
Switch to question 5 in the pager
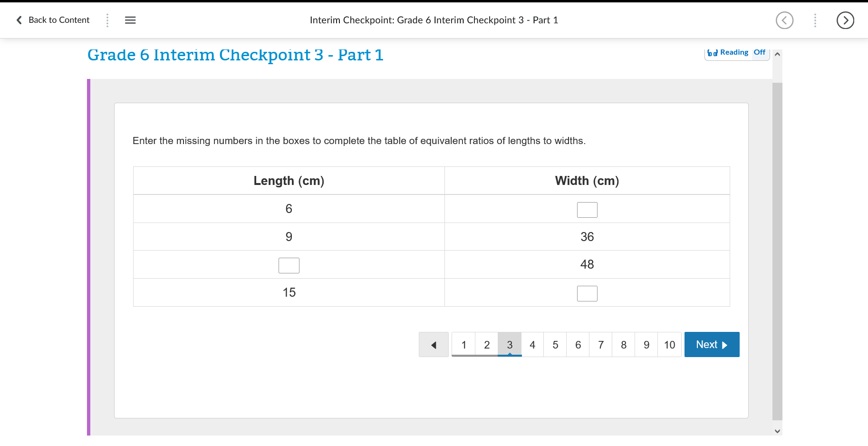[x=555, y=344]
